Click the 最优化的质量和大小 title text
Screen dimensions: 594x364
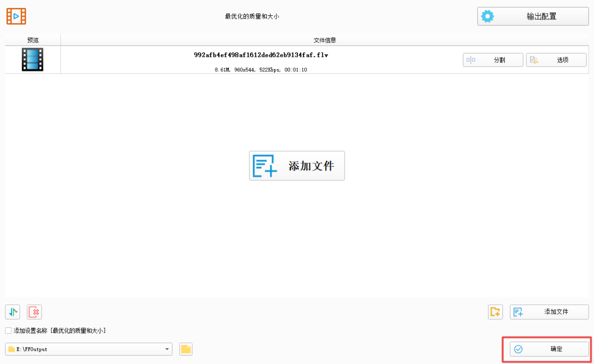252,16
